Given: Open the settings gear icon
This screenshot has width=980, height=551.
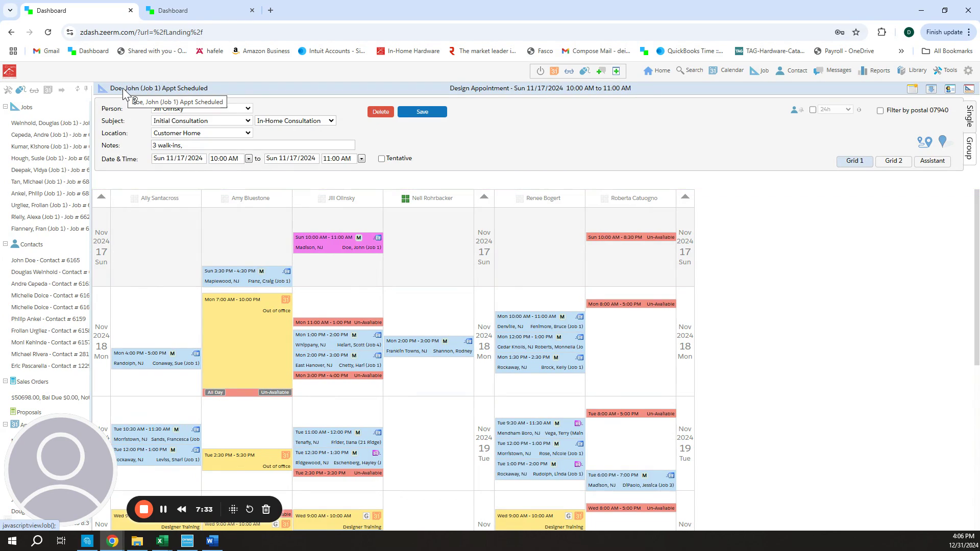Looking at the screenshot, I should (x=968, y=70).
